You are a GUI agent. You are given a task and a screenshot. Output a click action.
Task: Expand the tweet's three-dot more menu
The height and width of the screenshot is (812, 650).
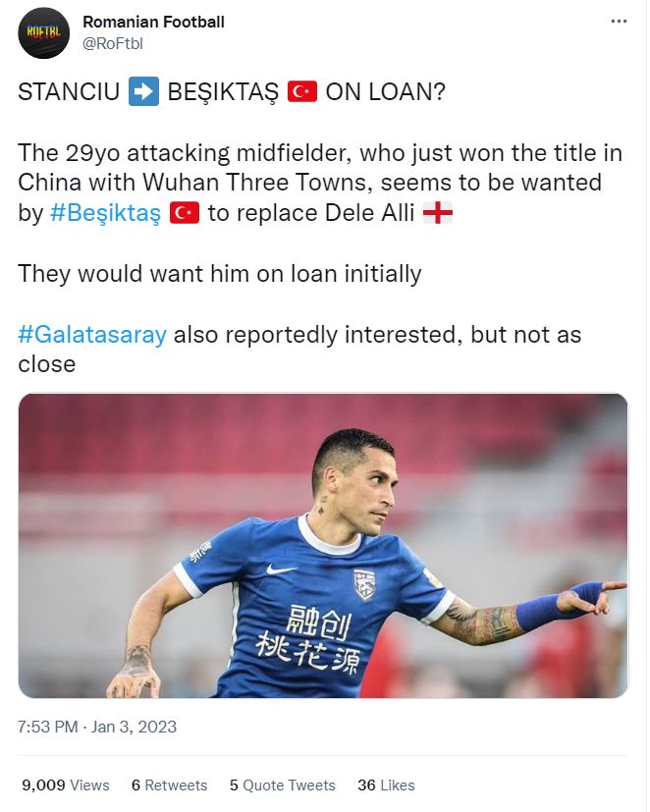click(x=618, y=21)
